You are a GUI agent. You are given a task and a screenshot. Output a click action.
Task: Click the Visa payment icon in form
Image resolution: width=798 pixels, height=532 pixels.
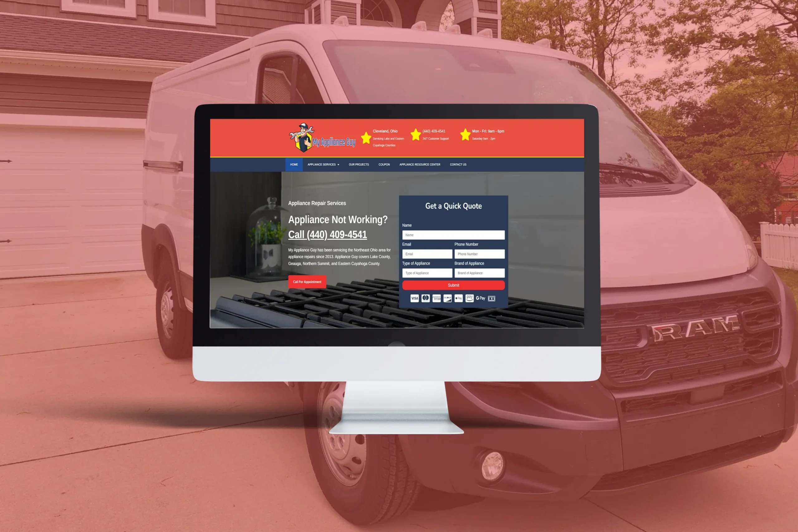coord(415,298)
